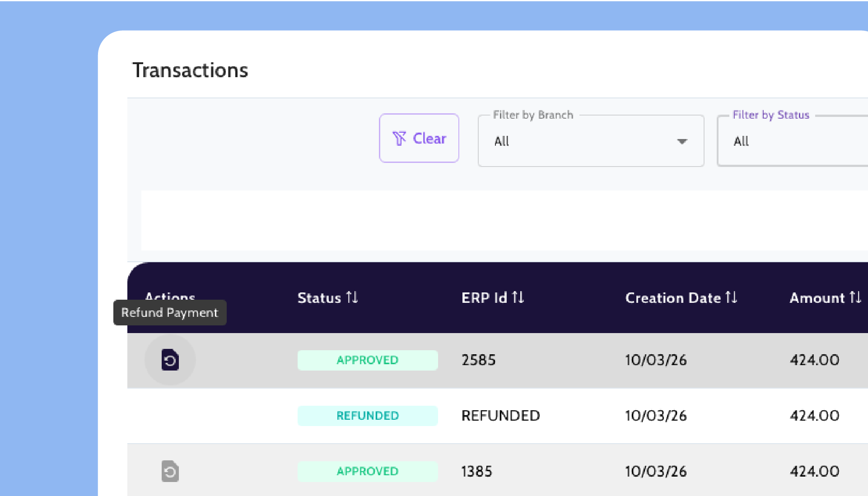Click refund payment icon for ERP 1385

coord(170,471)
